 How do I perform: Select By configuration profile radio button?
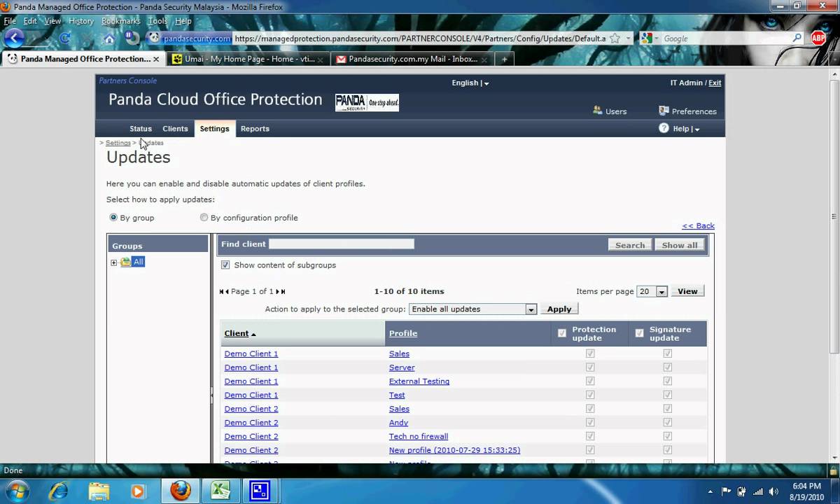[x=204, y=218]
